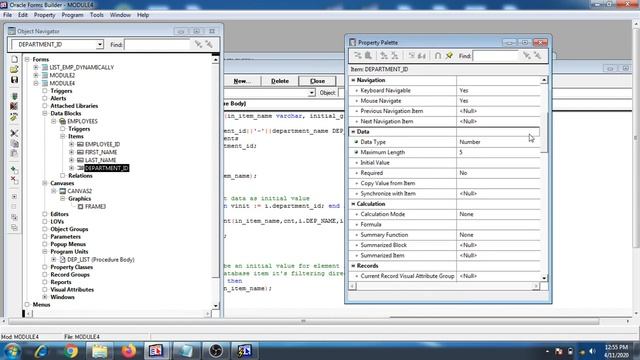Collapse the Records property group
This screenshot has width=640, height=360.
(353, 266)
